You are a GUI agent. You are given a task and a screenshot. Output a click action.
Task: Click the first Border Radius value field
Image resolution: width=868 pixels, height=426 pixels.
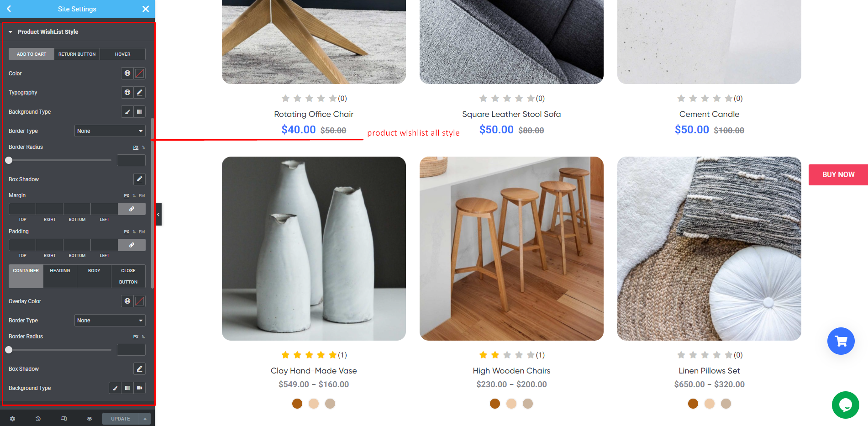(x=131, y=160)
